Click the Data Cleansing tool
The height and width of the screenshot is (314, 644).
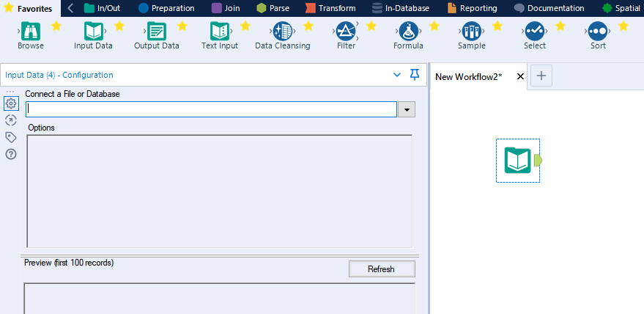[283, 32]
